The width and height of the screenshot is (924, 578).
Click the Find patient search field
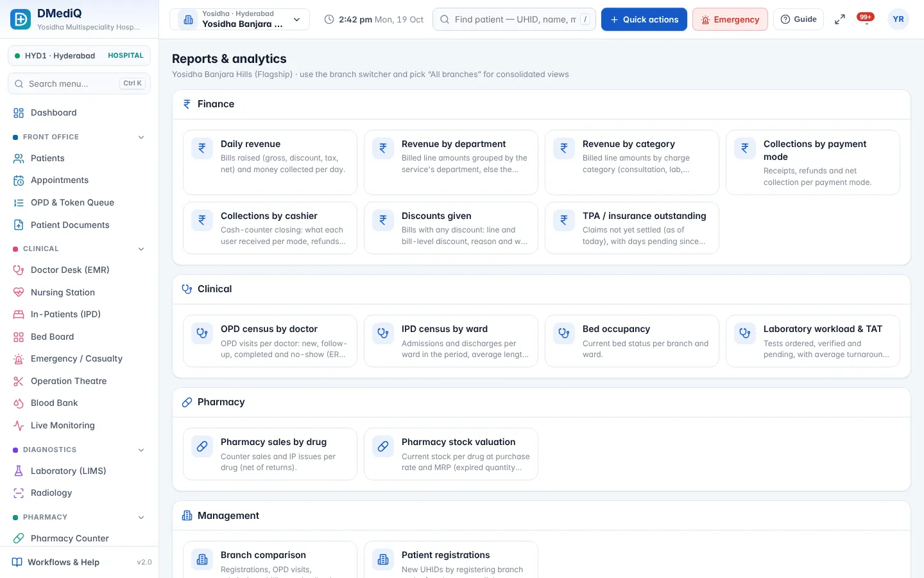click(515, 19)
